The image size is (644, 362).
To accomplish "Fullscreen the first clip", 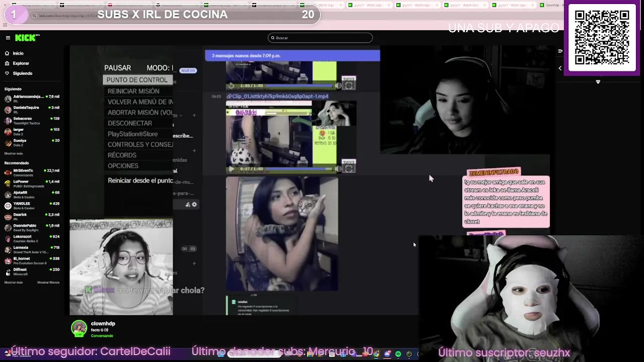I will coord(349,85).
